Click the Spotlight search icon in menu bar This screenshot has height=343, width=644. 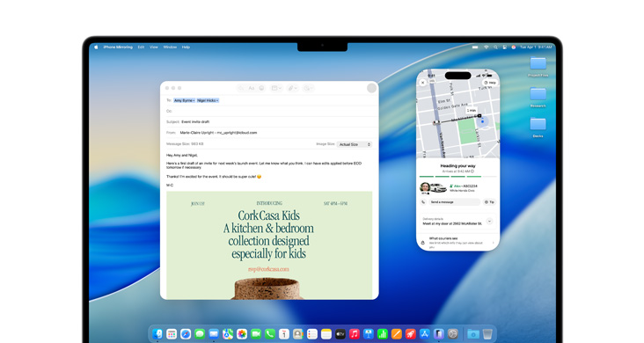(x=495, y=47)
